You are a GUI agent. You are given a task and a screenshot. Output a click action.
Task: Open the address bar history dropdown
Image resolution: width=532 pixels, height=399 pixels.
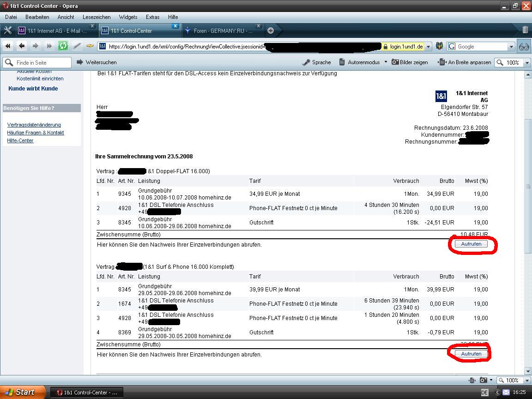[x=429, y=47]
